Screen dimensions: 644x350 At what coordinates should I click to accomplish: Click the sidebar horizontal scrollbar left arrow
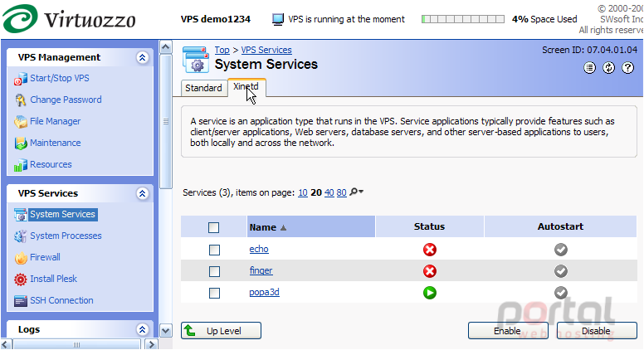[5, 344]
